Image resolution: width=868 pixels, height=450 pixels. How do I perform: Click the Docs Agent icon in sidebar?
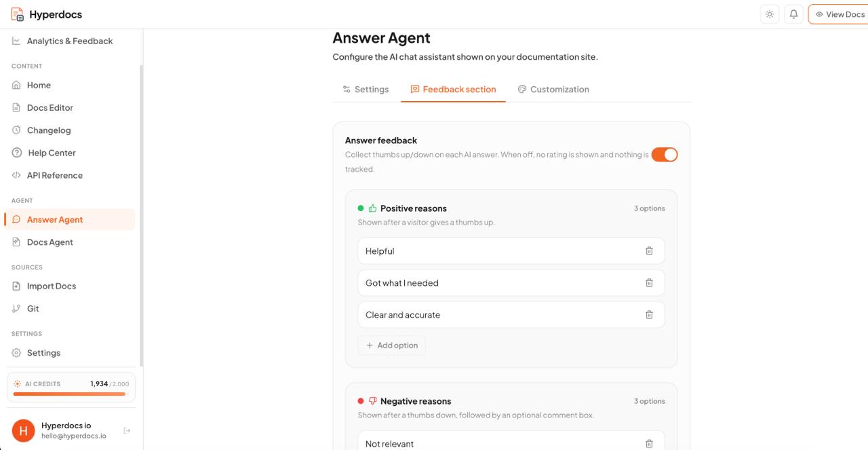pos(16,242)
